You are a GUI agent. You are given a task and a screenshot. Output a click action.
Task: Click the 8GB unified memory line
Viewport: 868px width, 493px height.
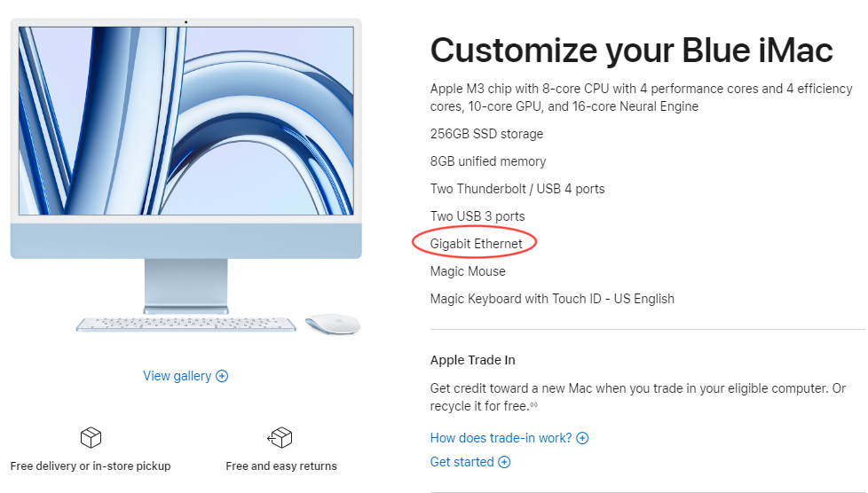488,161
